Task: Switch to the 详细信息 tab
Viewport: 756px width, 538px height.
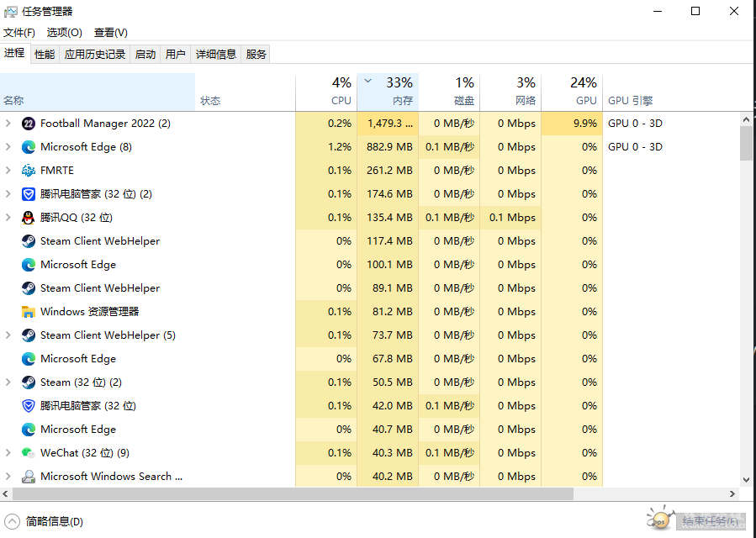Action: click(215, 55)
